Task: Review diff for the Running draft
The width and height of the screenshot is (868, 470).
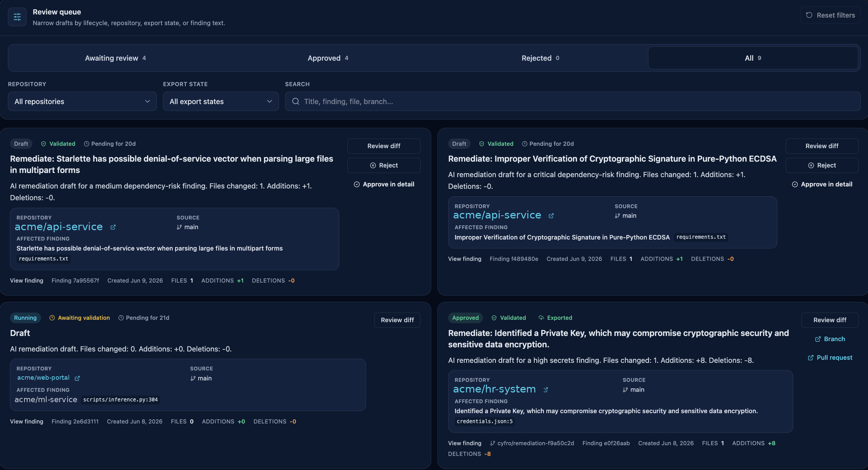Action: tap(397, 320)
